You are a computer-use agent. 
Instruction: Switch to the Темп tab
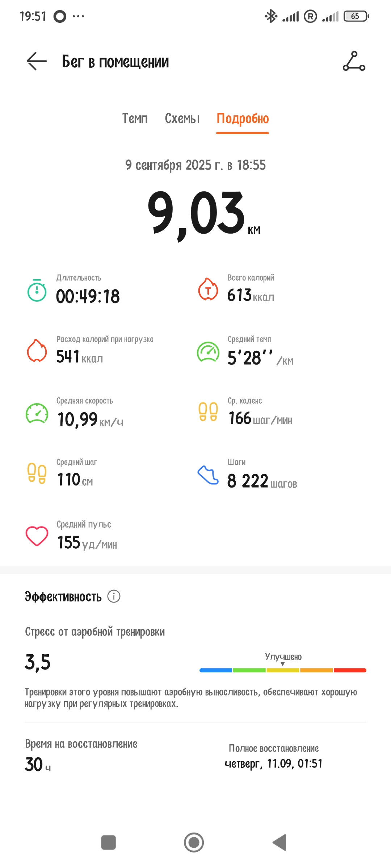pyautogui.click(x=135, y=118)
